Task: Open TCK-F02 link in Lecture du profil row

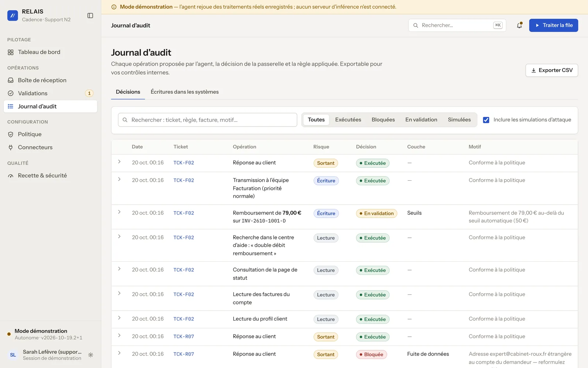Action: tap(184, 319)
